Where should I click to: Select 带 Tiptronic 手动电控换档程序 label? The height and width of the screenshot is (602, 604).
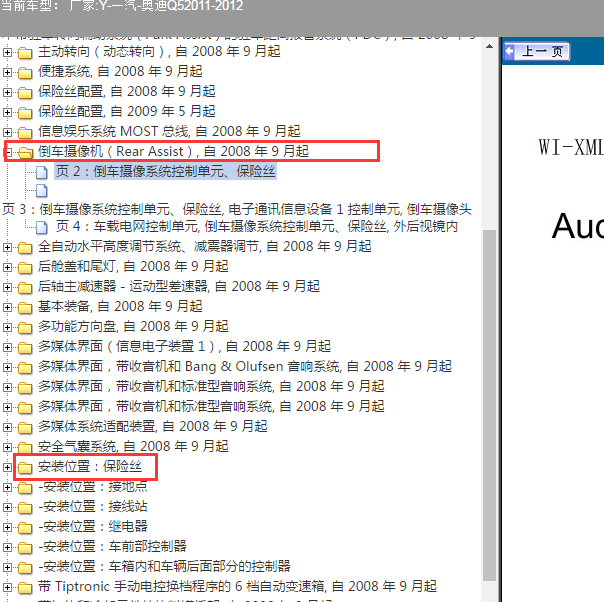coord(237,587)
